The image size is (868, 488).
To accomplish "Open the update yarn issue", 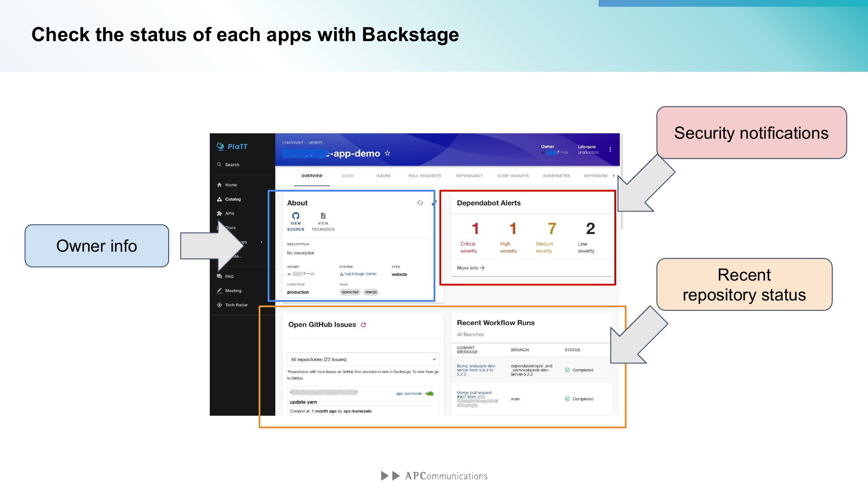I will tap(303, 402).
